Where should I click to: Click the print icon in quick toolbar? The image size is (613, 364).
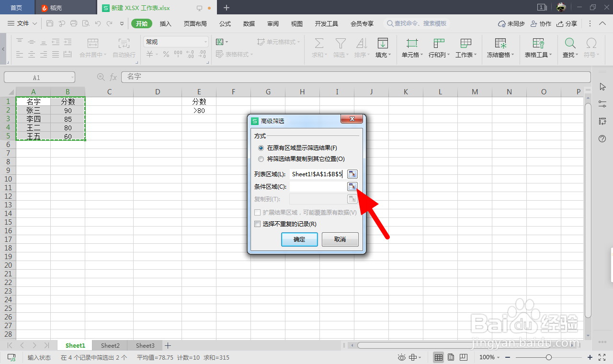[74, 23]
